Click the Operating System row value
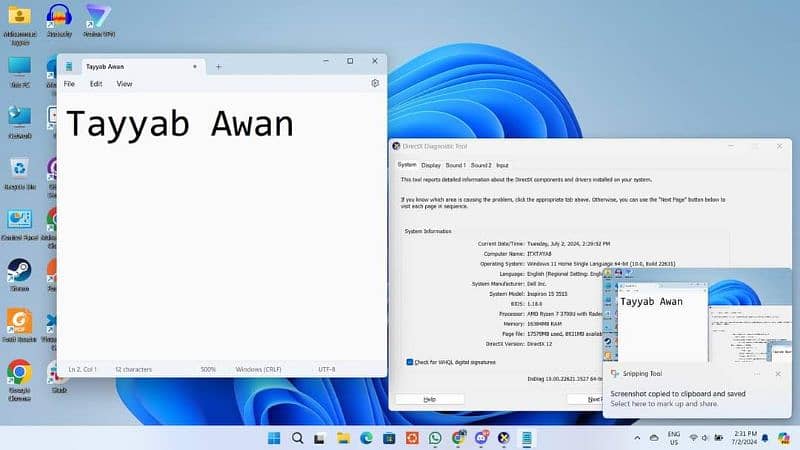 click(x=601, y=264)
